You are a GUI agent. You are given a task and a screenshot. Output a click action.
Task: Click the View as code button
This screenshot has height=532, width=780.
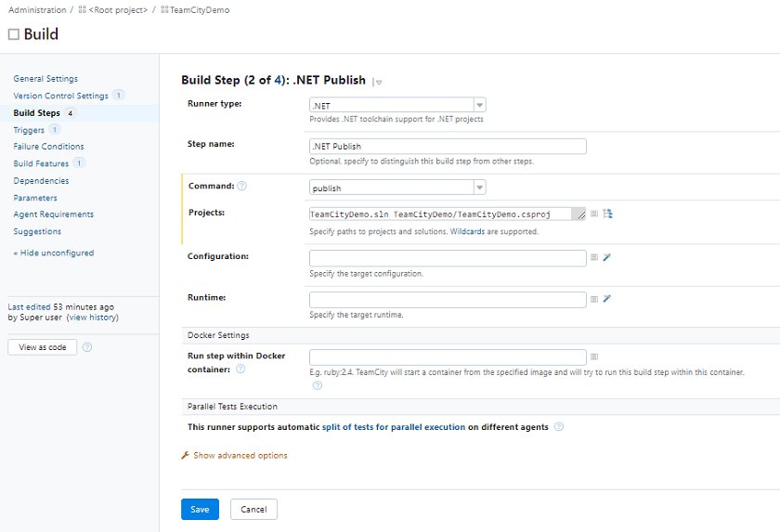coord(42,347)
